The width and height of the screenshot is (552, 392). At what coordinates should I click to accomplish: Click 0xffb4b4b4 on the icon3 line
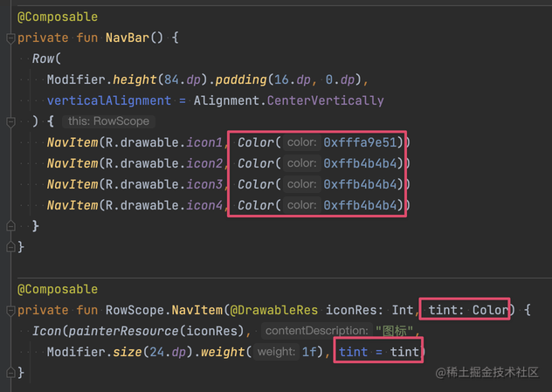point(360,184)
